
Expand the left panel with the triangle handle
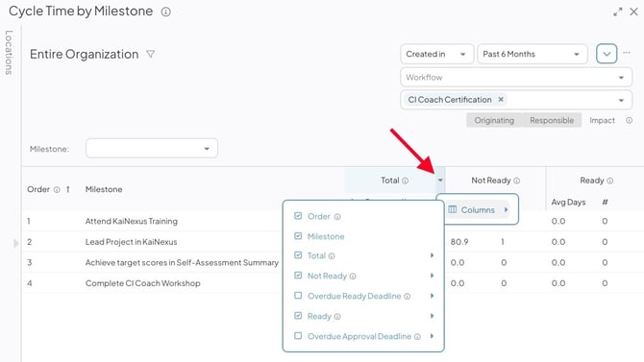15,243
